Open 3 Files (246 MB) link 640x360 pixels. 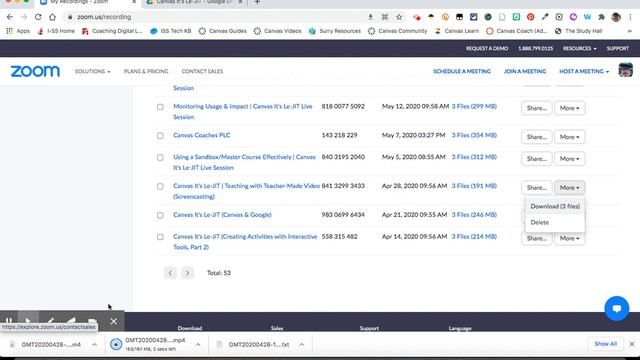[474, 215]
